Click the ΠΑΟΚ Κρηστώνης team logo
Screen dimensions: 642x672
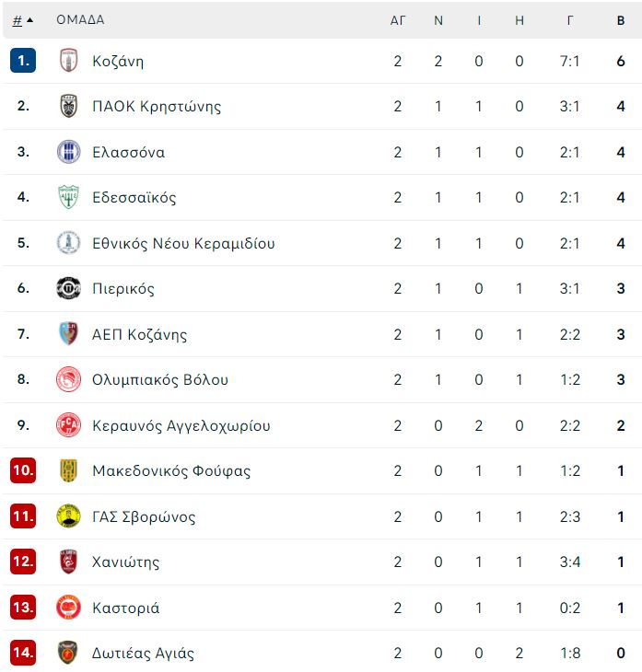[x=68, y=106]
